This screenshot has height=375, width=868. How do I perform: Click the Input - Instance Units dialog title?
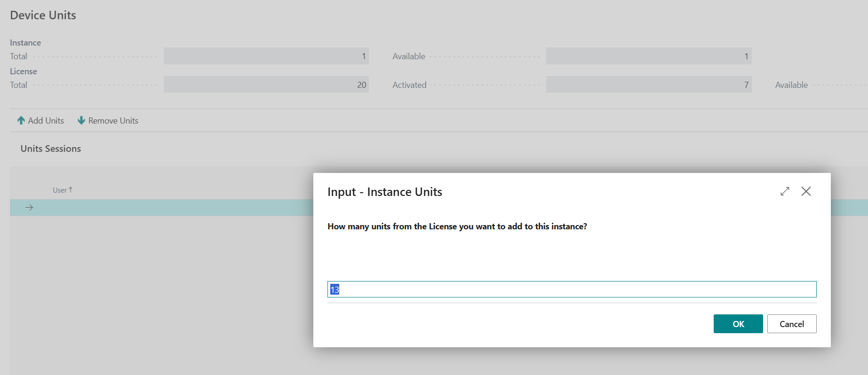384,192
